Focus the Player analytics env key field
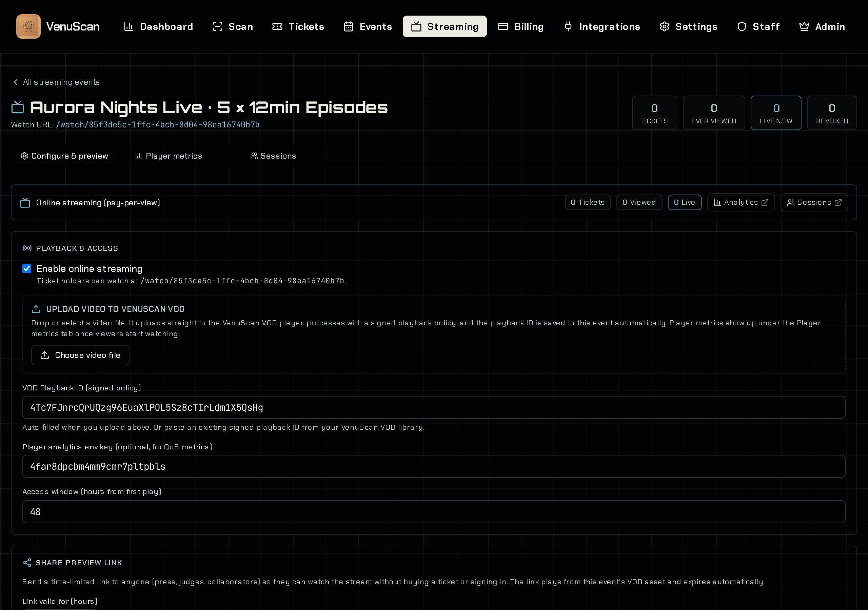Viewport: 868px width, 610px height. [434, 466]
